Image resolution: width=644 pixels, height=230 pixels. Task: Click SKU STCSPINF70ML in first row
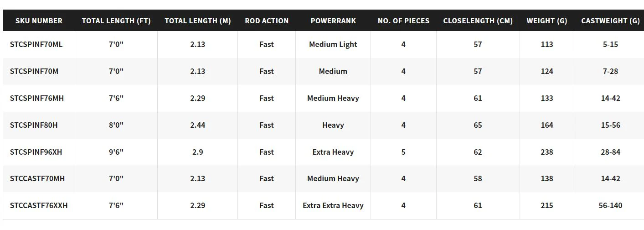click(36, 44)
